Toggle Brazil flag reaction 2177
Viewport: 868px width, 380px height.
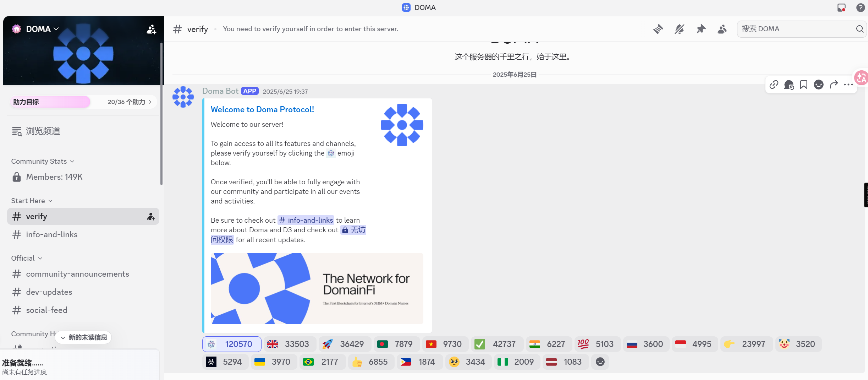pyautogui.click(x=323, y=362)
